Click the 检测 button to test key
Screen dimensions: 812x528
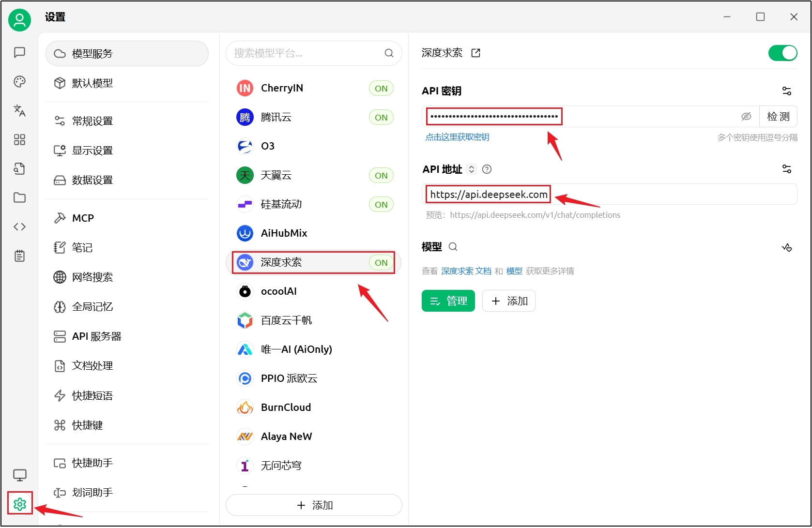pyautogui.click(x=778, y=117)
